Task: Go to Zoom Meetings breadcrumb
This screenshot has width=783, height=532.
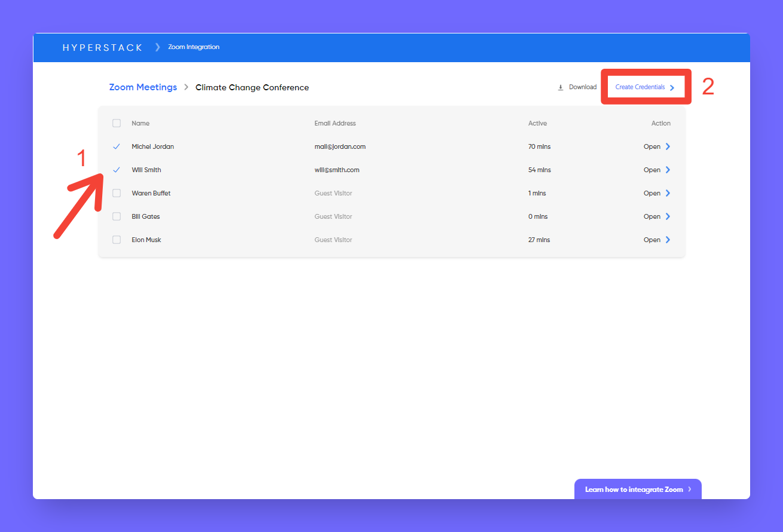Action: coord(143,87)
